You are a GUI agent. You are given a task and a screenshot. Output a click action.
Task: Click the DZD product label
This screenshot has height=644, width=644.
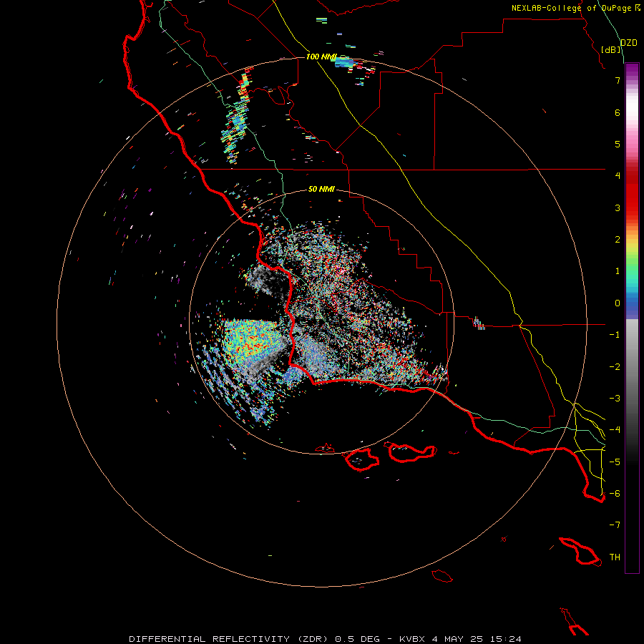[x=629, y=43]
